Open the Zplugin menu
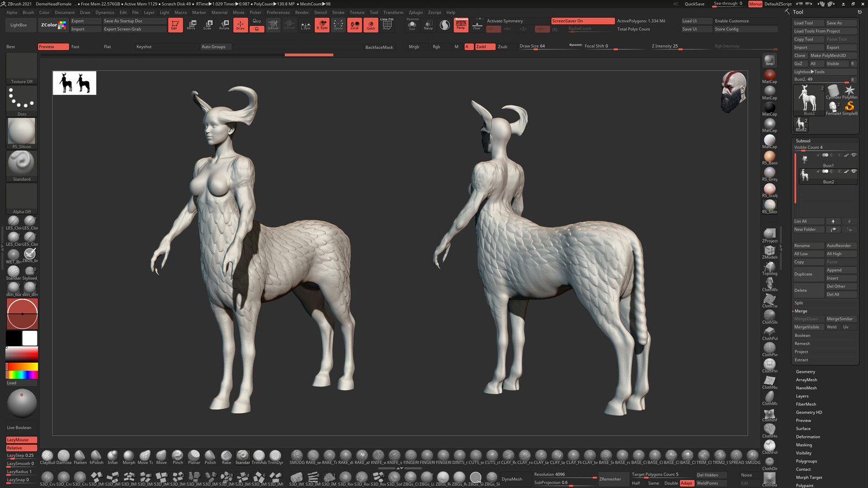 click(x=416, y=12)
